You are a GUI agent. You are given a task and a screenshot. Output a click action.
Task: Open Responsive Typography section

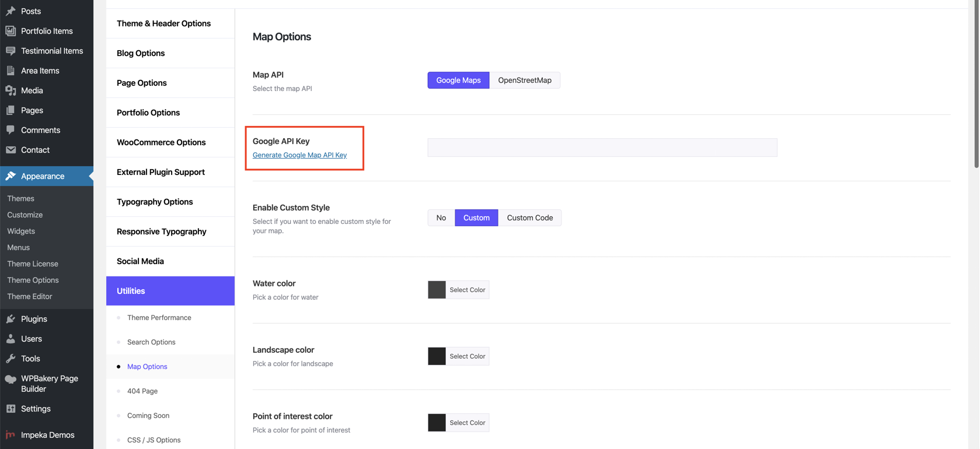coord(170,231)
